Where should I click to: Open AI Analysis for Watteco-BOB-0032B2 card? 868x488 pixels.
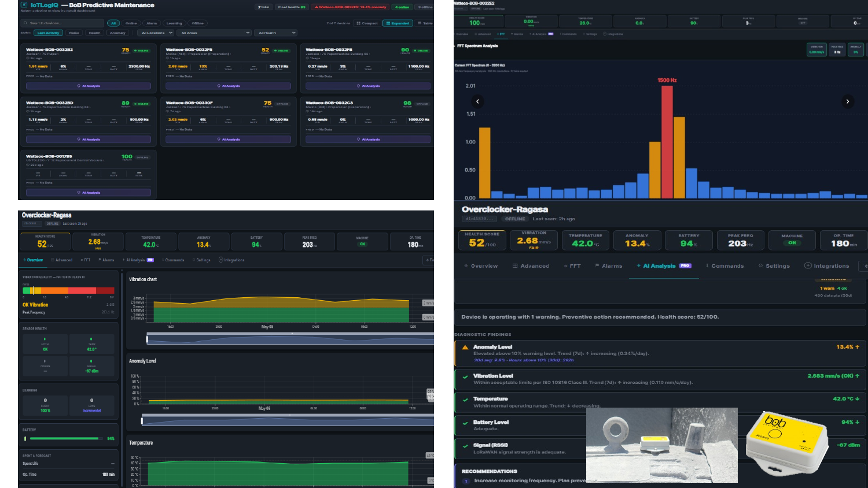pyautogui.click(x=89, y=86)
